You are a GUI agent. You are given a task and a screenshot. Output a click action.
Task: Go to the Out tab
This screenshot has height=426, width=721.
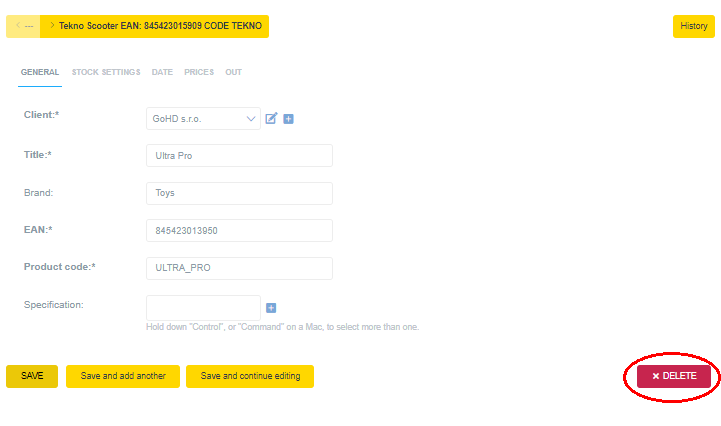[x=233, y=72]
